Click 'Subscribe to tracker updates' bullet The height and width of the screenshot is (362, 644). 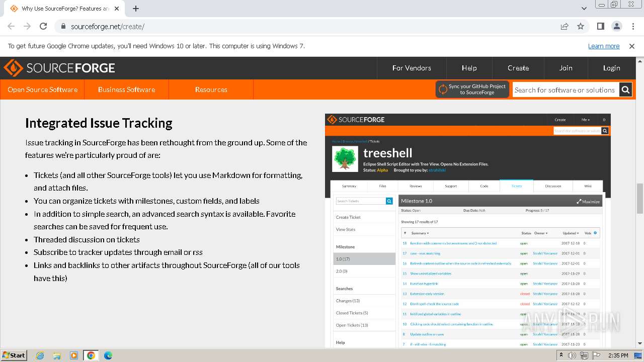click(118, 252)
